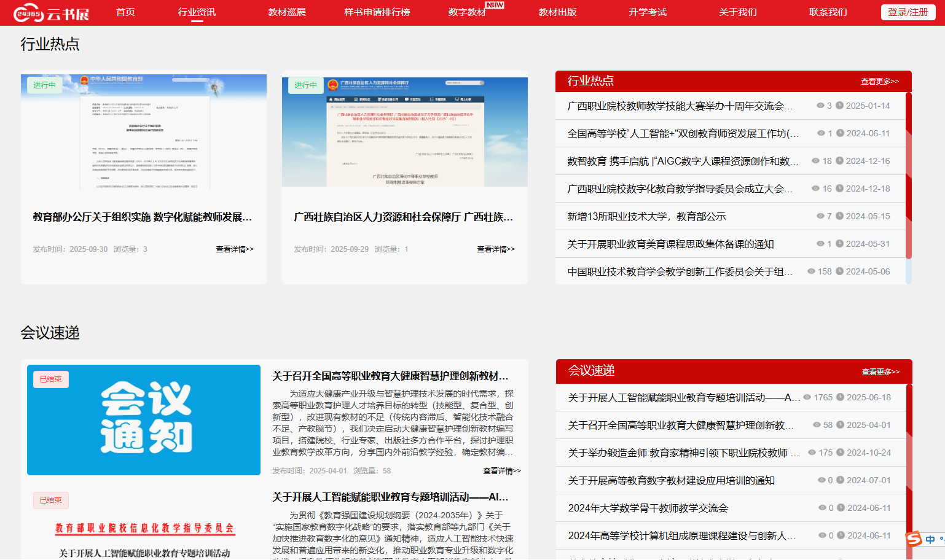Open 教材出版 in the navigation bar

click(x=557, y=12)
